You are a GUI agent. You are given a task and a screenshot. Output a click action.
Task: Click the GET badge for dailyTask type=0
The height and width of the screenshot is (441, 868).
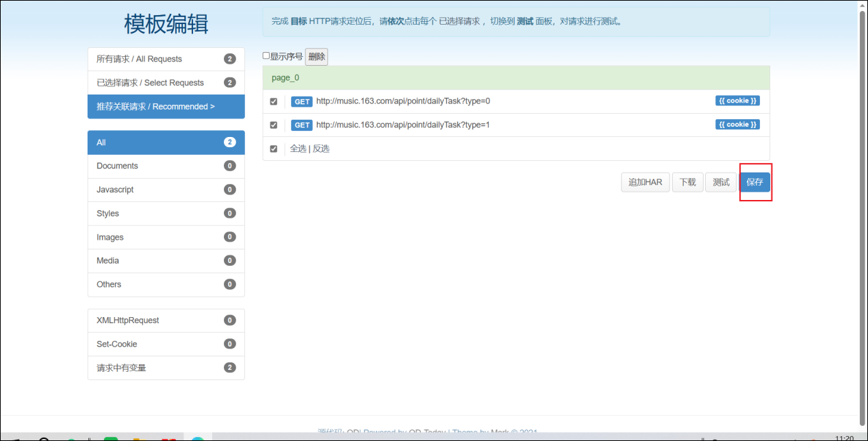(x=302, y=101)
